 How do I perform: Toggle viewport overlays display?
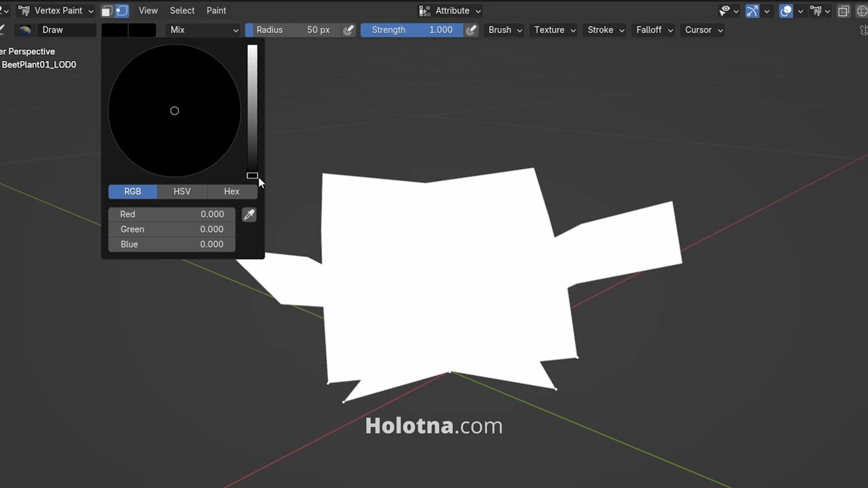coord(786,11)
